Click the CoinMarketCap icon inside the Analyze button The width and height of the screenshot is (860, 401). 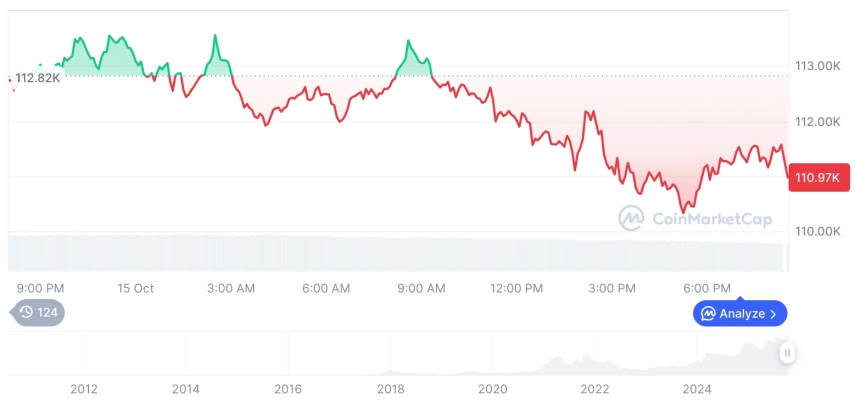[708, 314]
